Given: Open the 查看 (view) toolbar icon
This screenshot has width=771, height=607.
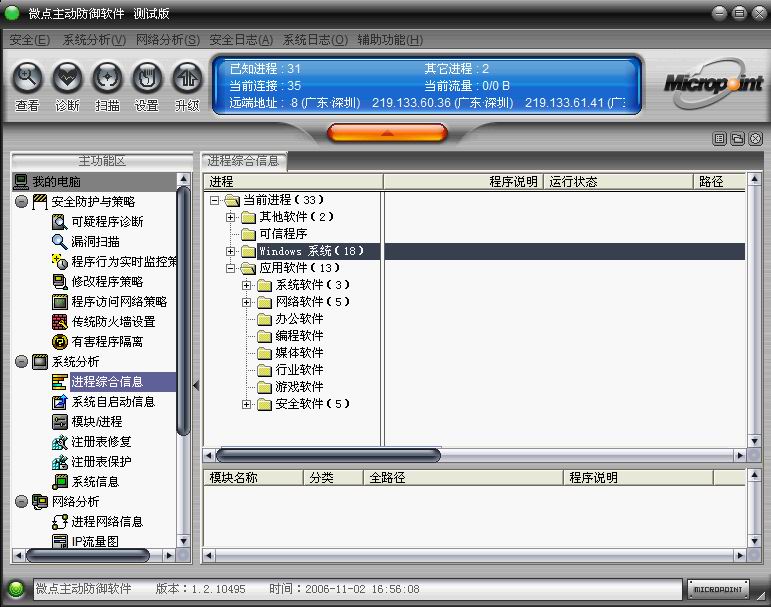Looking at the screenshot, I should click(x=27, y=78).
